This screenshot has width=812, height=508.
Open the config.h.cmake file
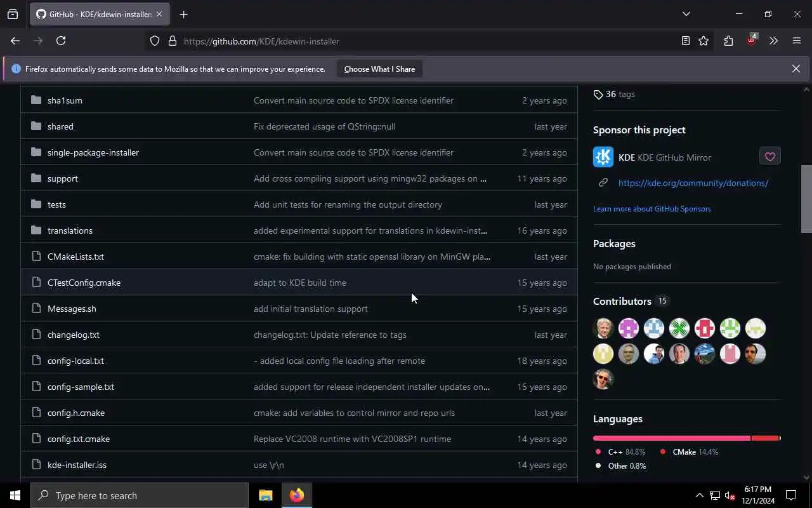click(x=76, y=413)
